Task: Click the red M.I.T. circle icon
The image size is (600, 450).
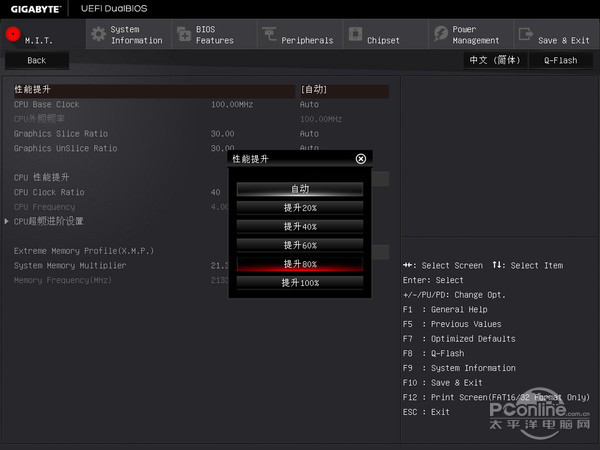Action: click(13, 34)
